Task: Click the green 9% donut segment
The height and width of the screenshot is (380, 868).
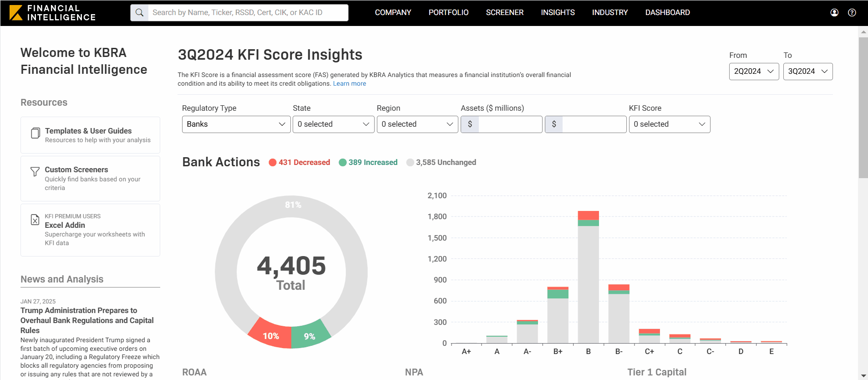Action: (310, 336)
